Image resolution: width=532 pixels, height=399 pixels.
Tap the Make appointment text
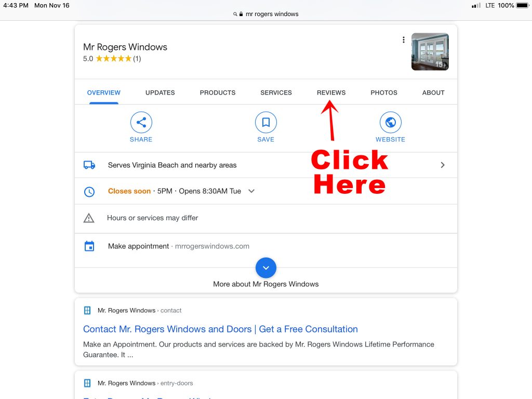(138, 246)
